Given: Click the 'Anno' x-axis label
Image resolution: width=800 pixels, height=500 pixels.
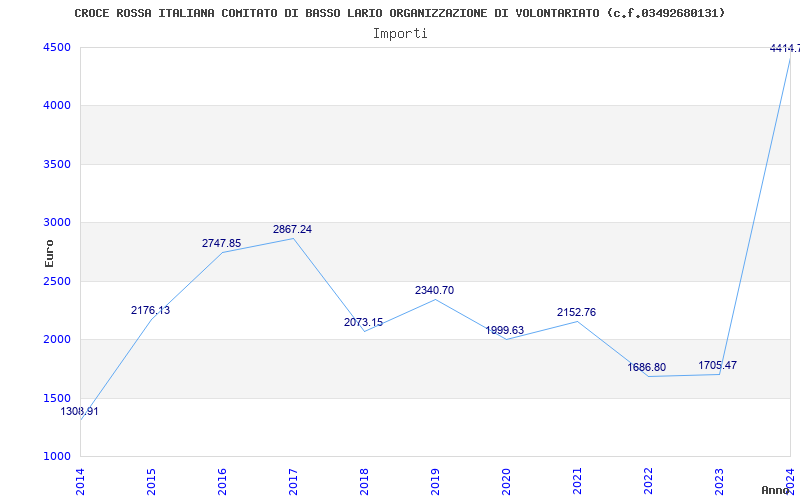Looking at the screenshot, I should 776,490.
